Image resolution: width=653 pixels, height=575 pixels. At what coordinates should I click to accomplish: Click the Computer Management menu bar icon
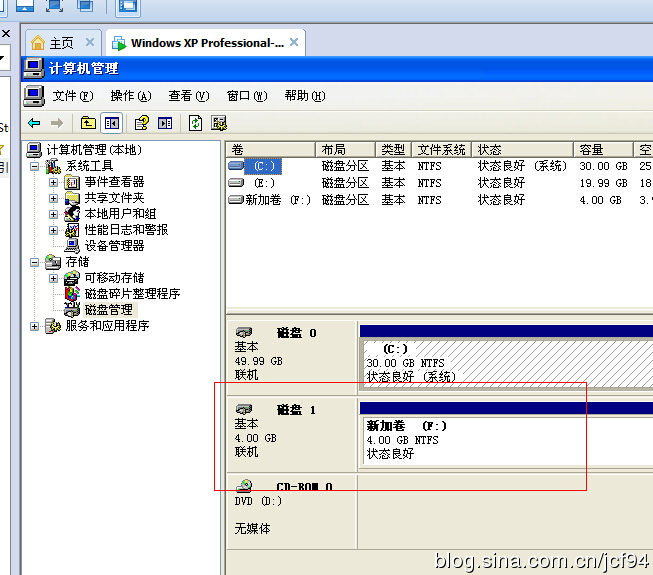pos(34,96)
